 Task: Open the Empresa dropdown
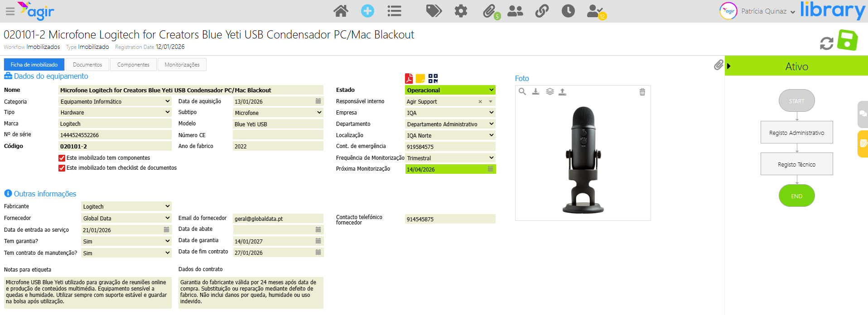[x=450, y=113]
